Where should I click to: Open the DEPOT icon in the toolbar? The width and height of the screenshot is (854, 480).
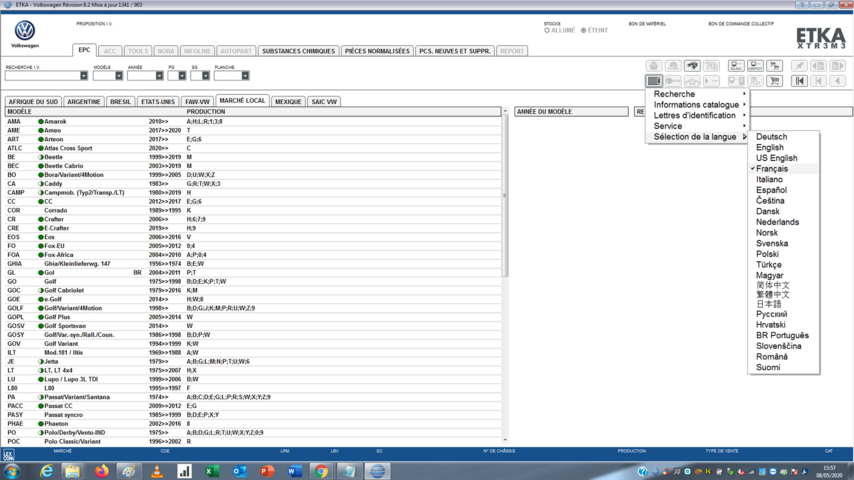[755, 66]
